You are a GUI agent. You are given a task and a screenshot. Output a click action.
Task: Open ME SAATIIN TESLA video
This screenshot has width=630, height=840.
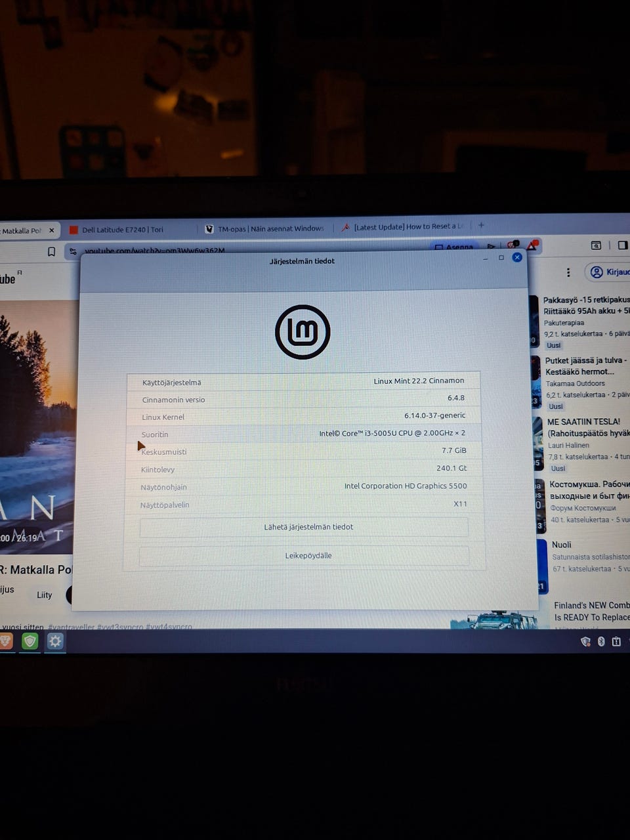pos(589,427)
